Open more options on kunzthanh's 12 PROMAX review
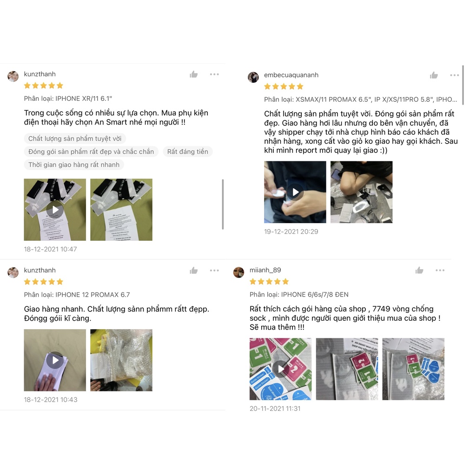Image resolution: width=476 pixels, height=476 pixels. (214, 271)
